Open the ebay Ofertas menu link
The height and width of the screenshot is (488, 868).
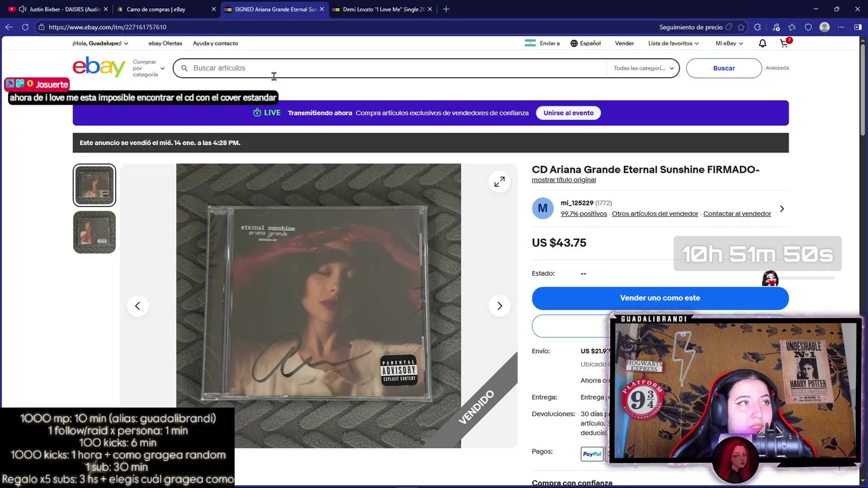pos(165,43)
